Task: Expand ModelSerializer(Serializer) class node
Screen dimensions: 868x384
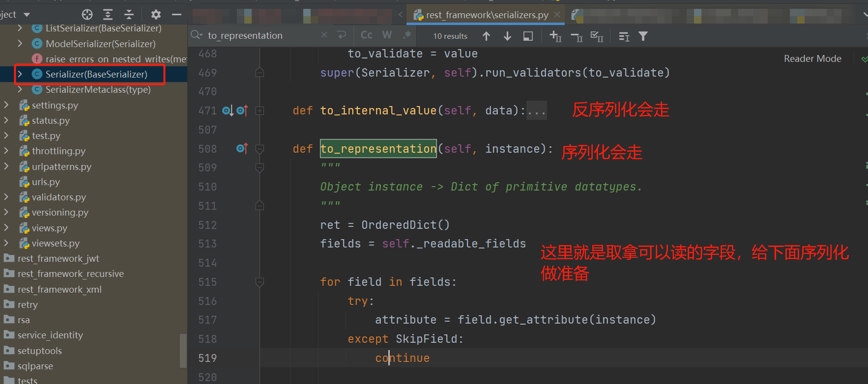Action: (x=20, y=43)
